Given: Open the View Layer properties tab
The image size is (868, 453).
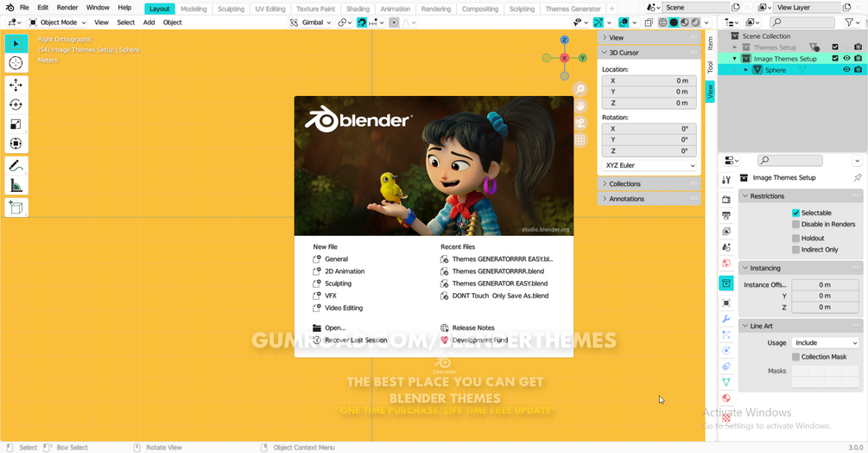Looking at the screenshot, I should click(726, 232).
